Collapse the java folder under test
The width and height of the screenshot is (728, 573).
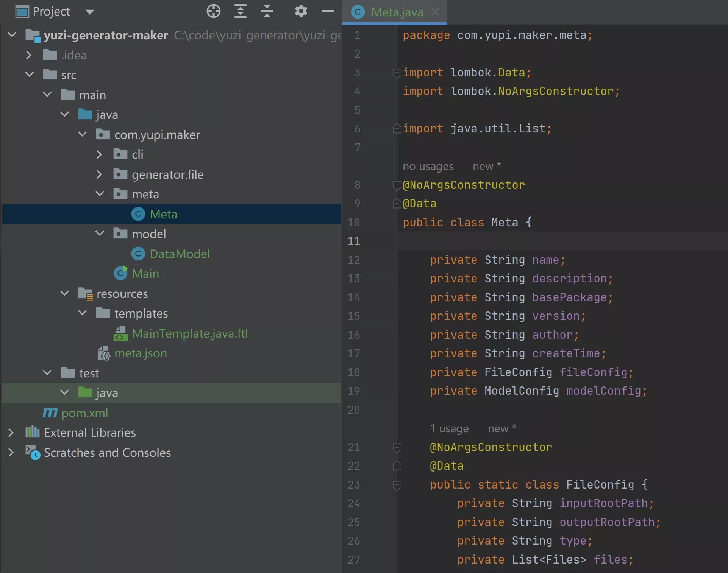[x=65, y=392]
